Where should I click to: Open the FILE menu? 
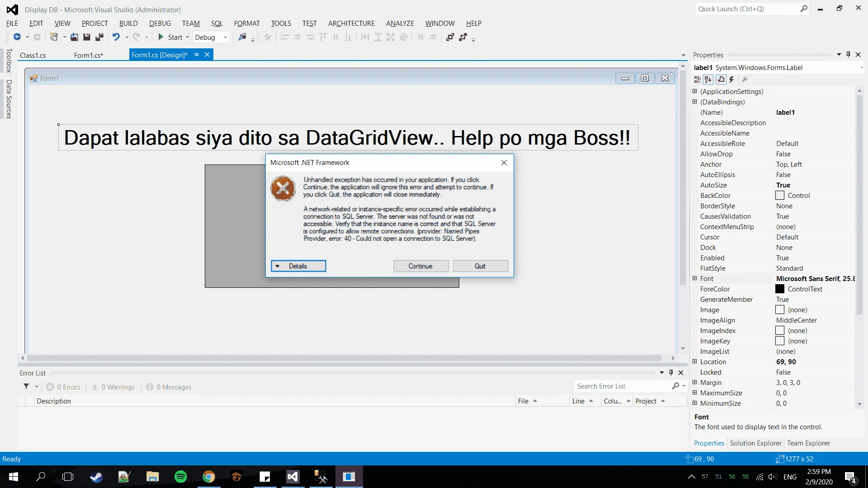(12, 23)
